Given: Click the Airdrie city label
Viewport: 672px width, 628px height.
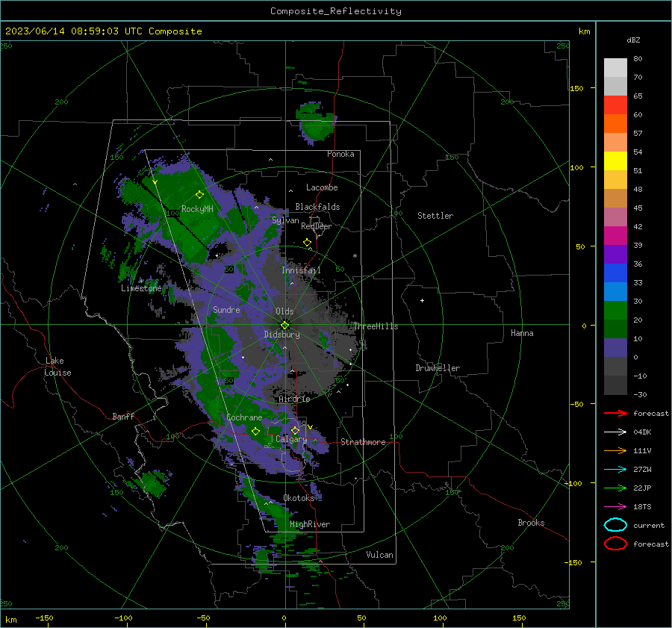Looking at the screenshot, I should [294, 399].
